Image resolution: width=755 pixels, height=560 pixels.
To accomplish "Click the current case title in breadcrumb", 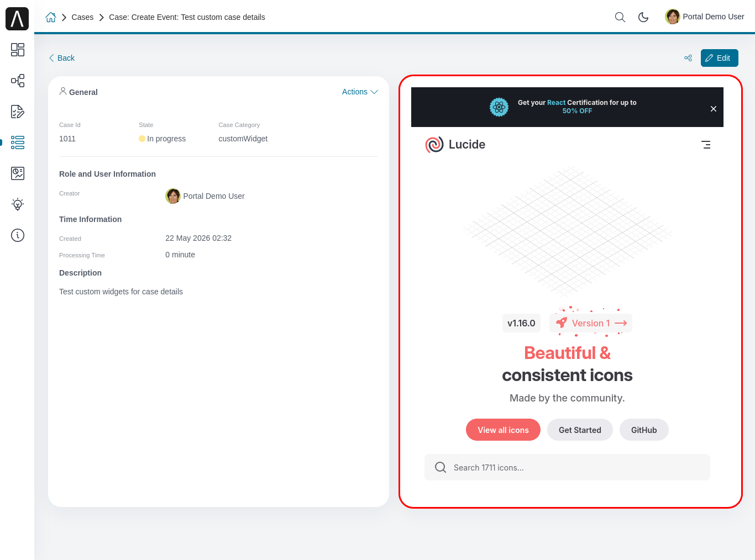I will (187, 17).
